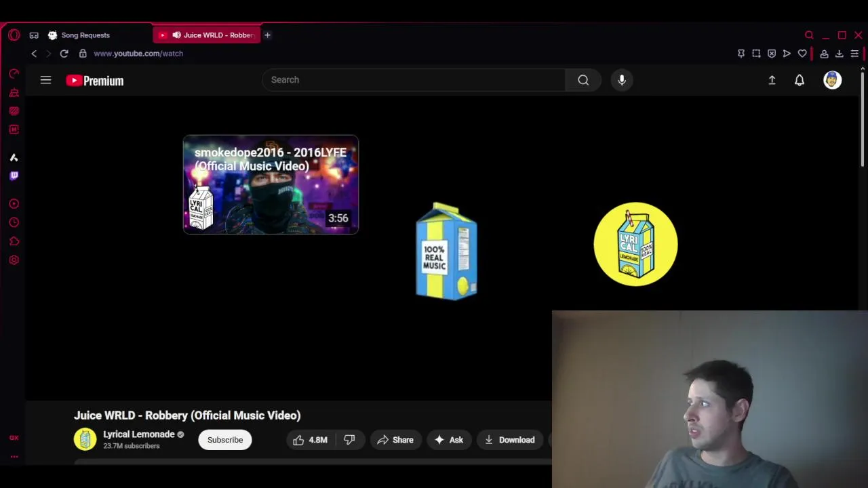Submit search with the magnifier button

583,80
